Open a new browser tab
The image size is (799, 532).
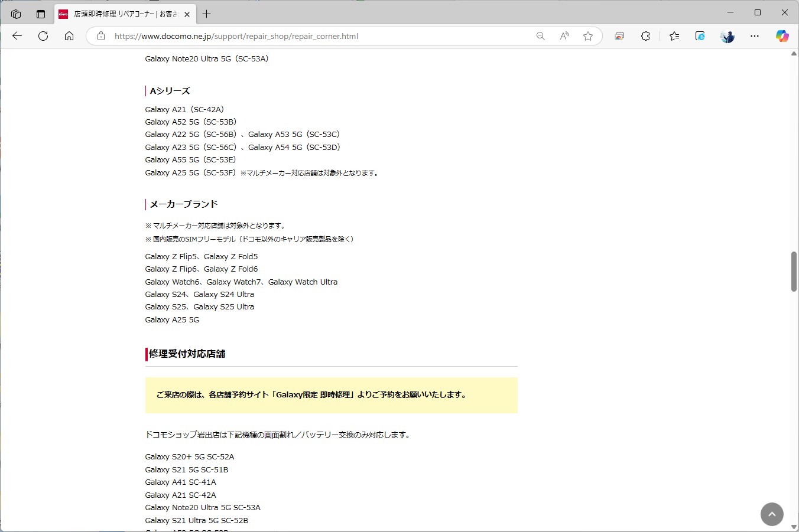206,14
